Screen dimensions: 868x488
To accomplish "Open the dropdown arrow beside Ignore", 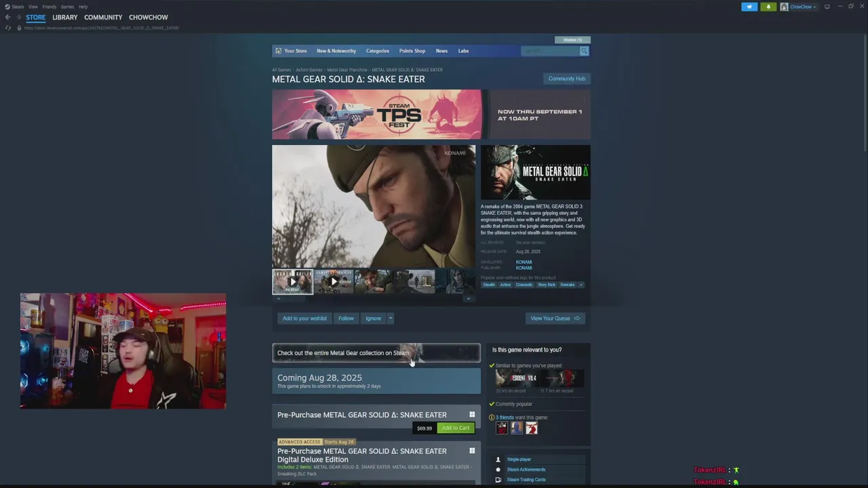I will (390, 319).
